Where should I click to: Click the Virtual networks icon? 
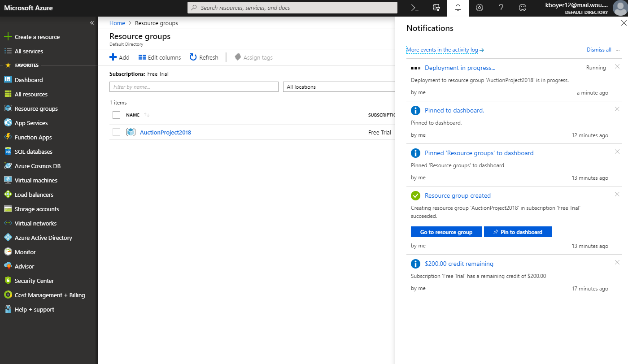(x=8, y=223)
